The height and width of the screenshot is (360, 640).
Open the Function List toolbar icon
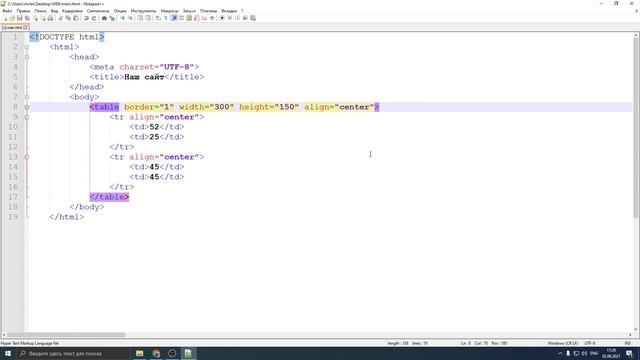click(197, 18)
